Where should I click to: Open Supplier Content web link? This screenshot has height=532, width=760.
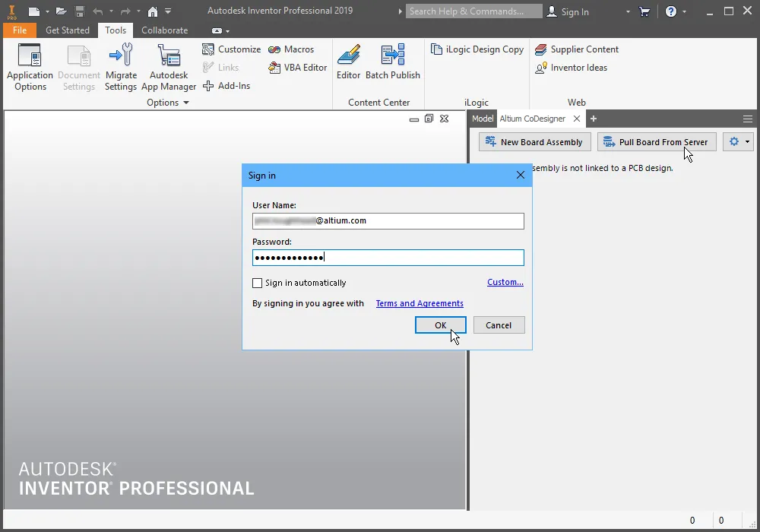[577, 49]
